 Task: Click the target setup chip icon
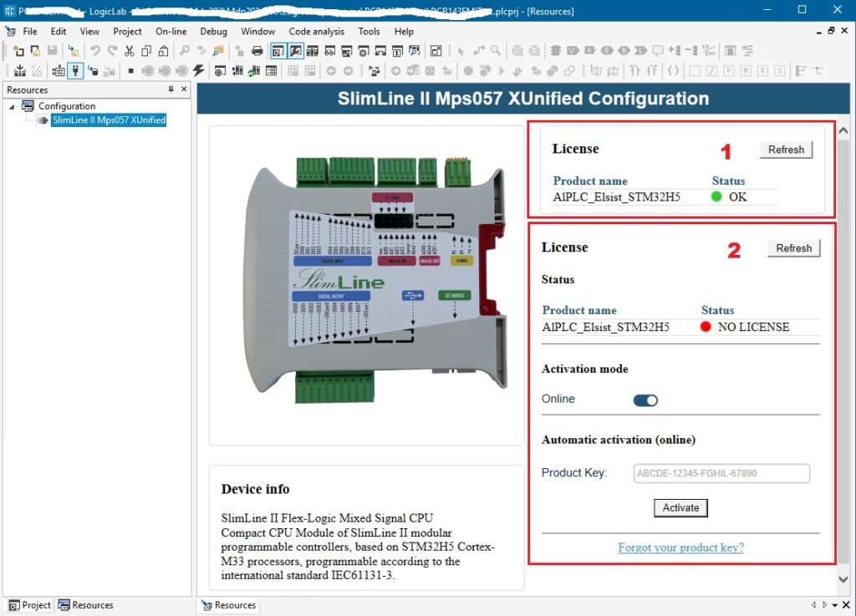click(x=59, y=70)
